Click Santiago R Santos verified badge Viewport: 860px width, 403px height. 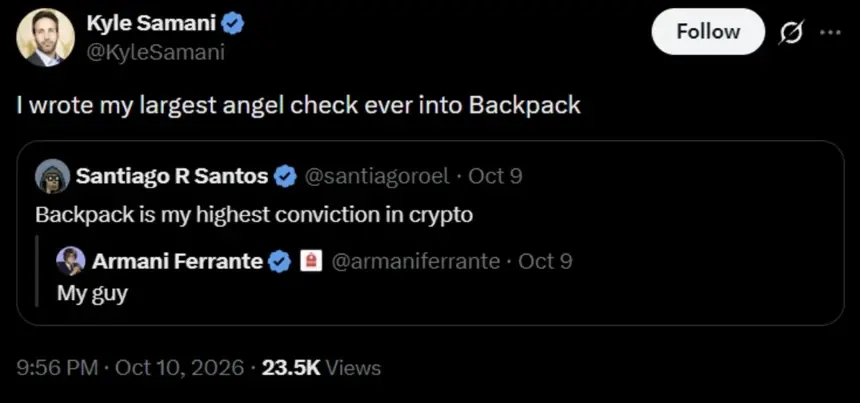pyautogui.click(x=285, y=177)
